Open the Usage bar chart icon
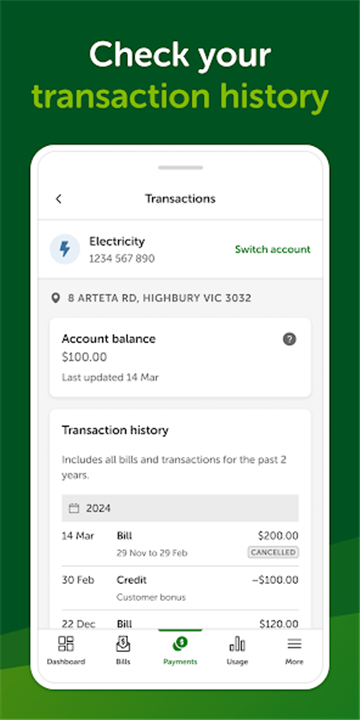This screenshot has width=360, height=720. tap(237, 644)
